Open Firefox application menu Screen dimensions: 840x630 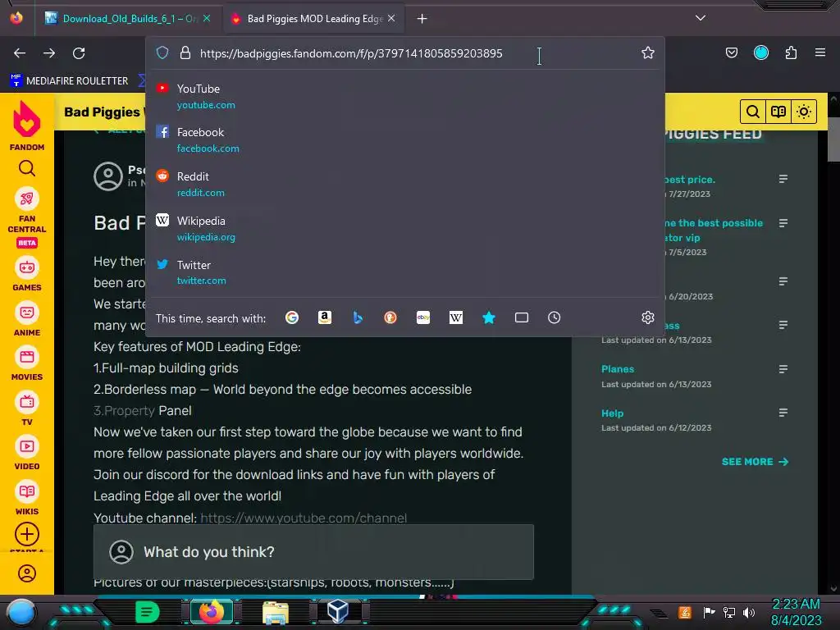[x=819, y=52]
